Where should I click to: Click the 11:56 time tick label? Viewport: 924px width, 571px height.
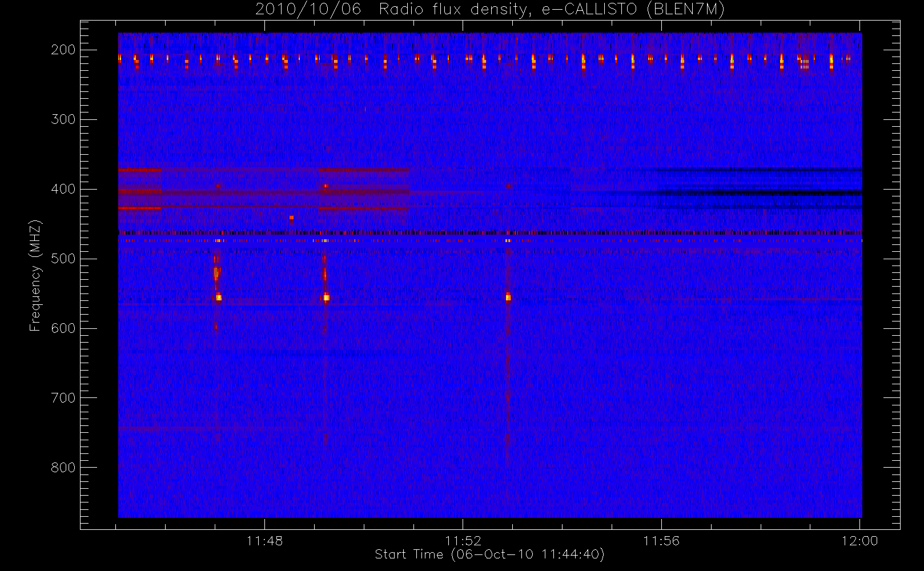(661, 541)
